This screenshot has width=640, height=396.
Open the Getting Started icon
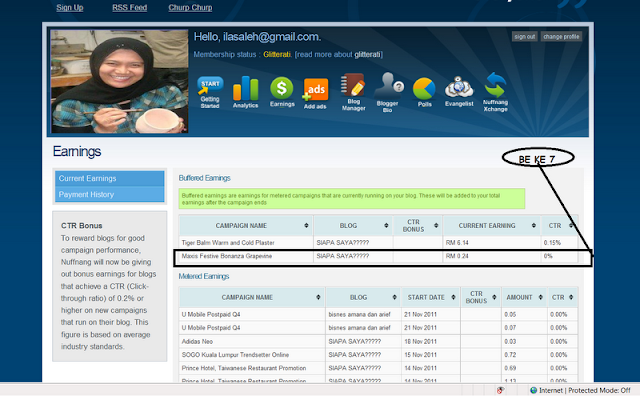pyautogui.click(x=210, y=92)
